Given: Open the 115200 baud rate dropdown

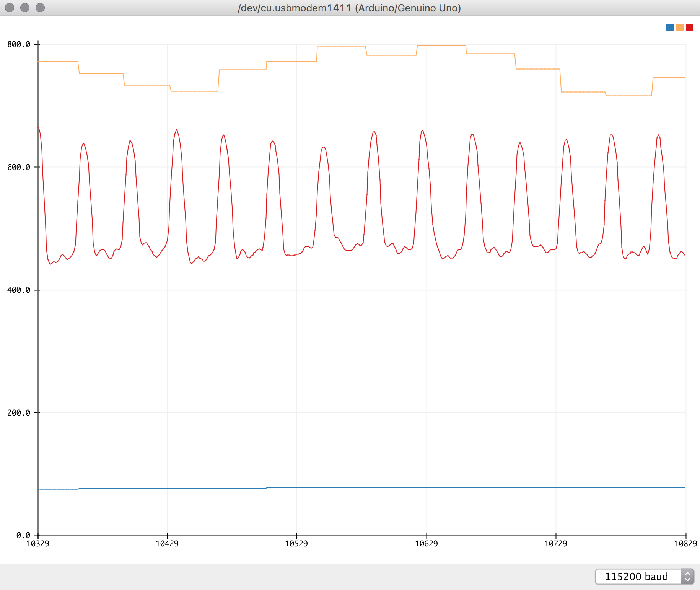Looking at the screenshot, I should point(644,576).
